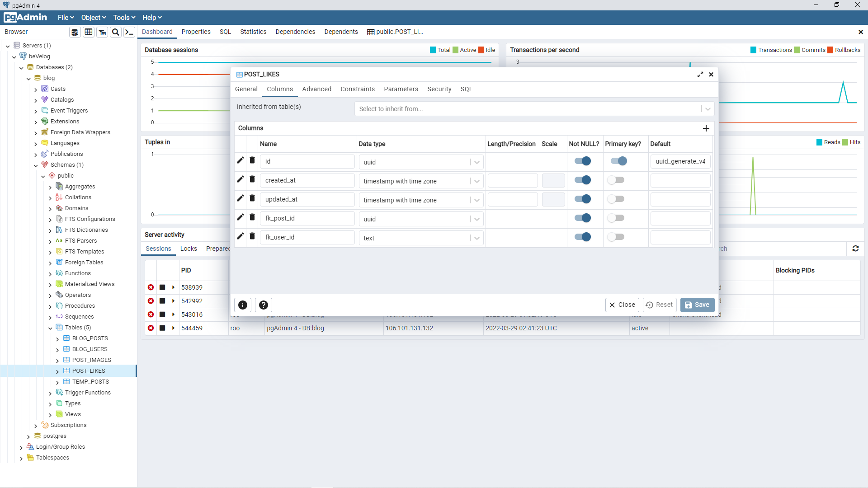
Task: Switch to the Locks tab in Server activity
Action: pyautogui.click(x=189, y=249)
